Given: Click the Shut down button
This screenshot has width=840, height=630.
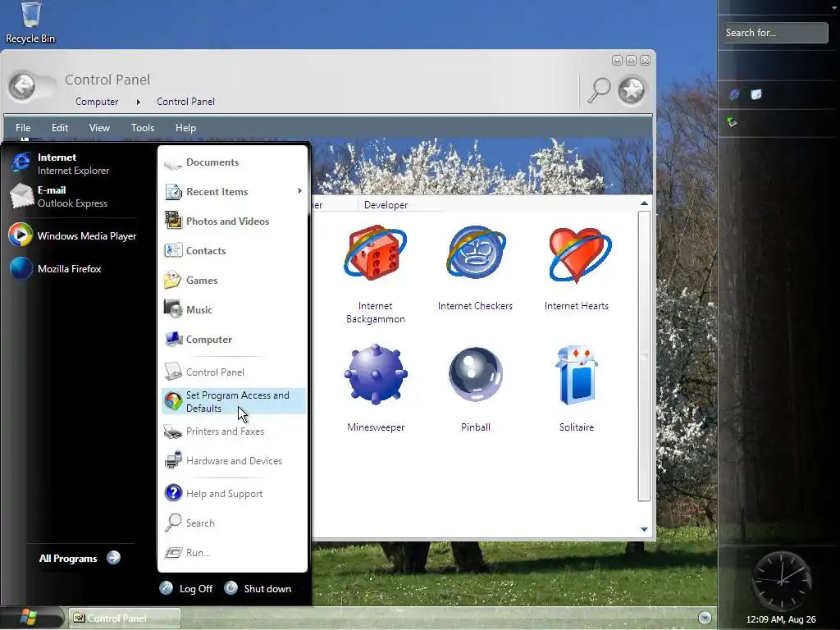Looking at the screenshot, I should coord(258,588).
